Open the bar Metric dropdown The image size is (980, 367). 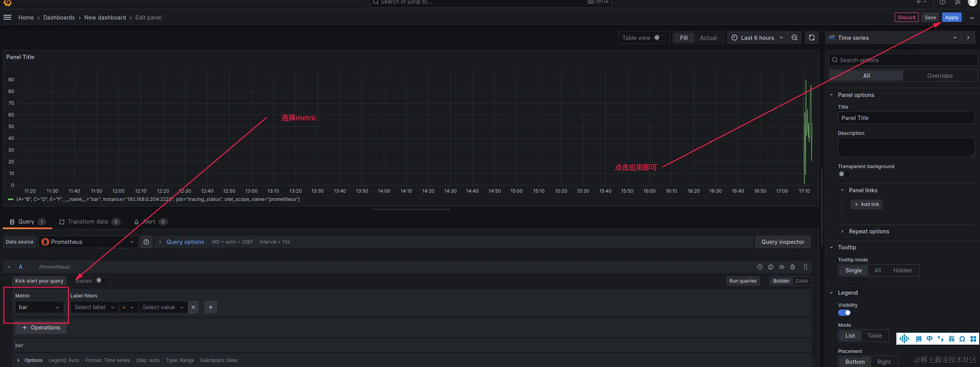click(x=39, y=307)
